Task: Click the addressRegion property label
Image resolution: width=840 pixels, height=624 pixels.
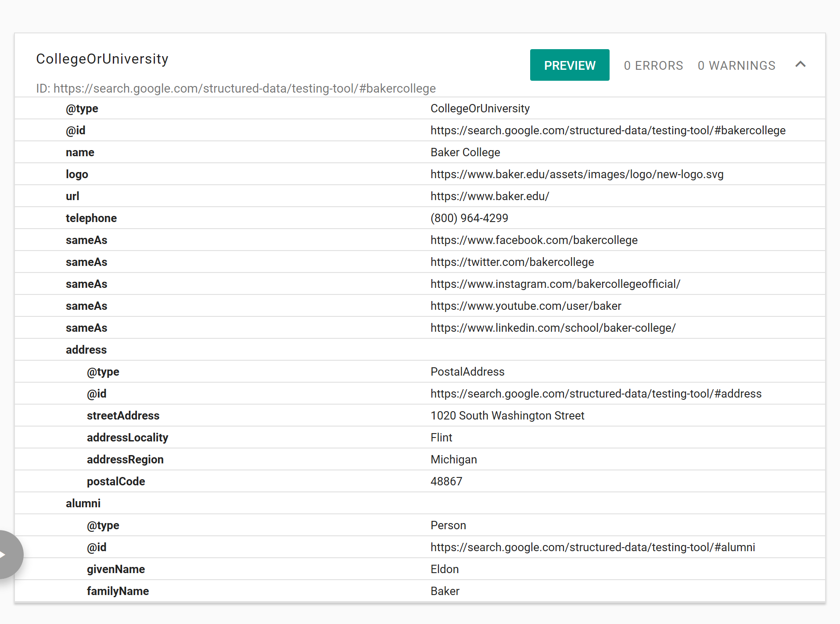Action: pos(125,459)
